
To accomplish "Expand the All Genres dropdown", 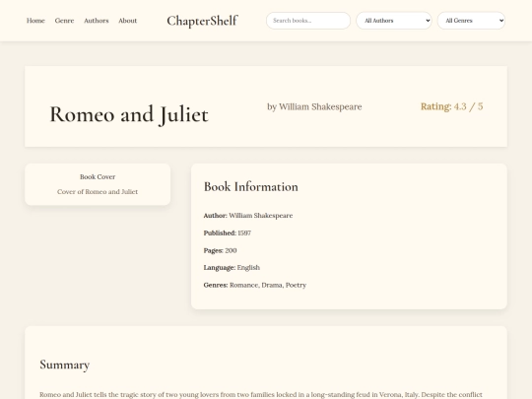I will (471, 21).
